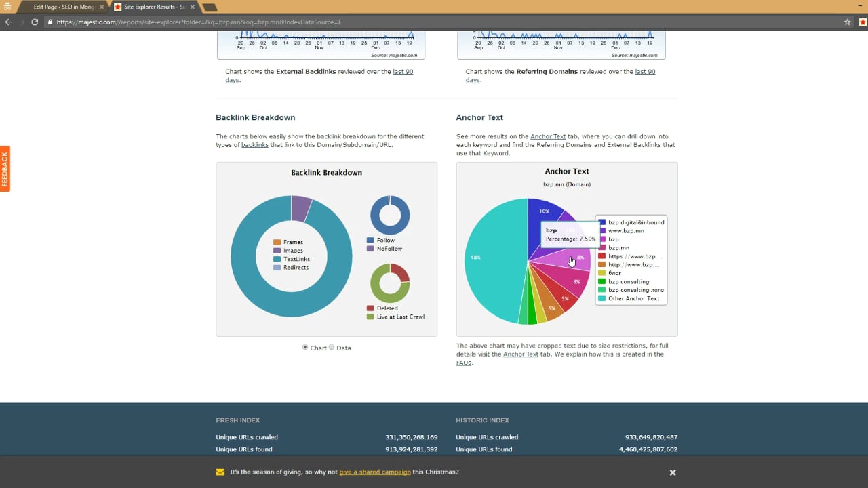
Task: Click the Redirects legend swatch
Action: (277, 268)
